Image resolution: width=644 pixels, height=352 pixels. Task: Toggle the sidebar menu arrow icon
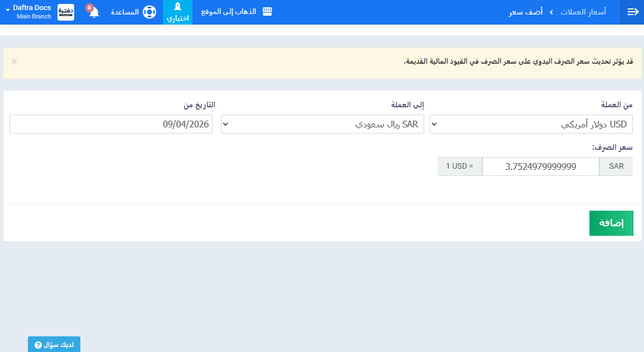(x=633, y=12)
